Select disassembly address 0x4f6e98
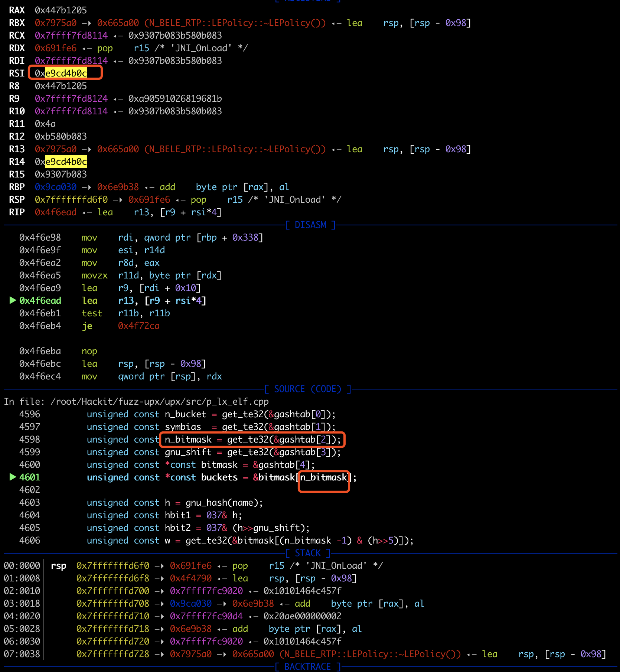620x672 pixels. 40,238
